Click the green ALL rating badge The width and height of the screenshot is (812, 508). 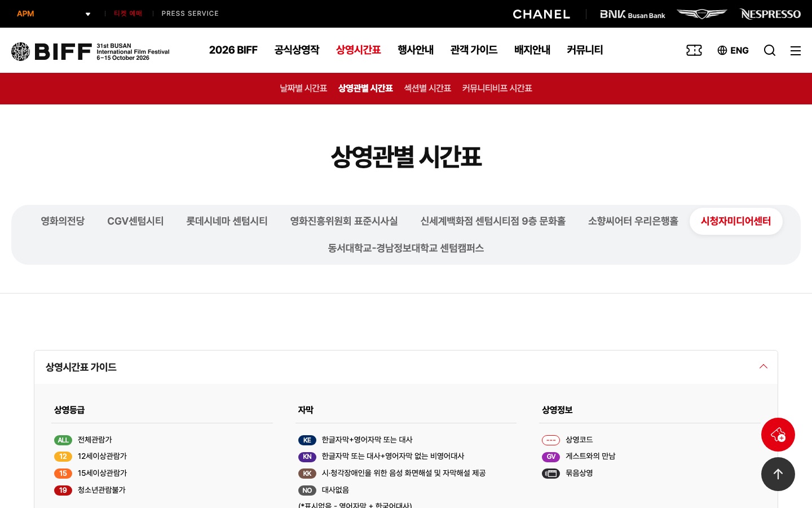click(x=63, y=440)
